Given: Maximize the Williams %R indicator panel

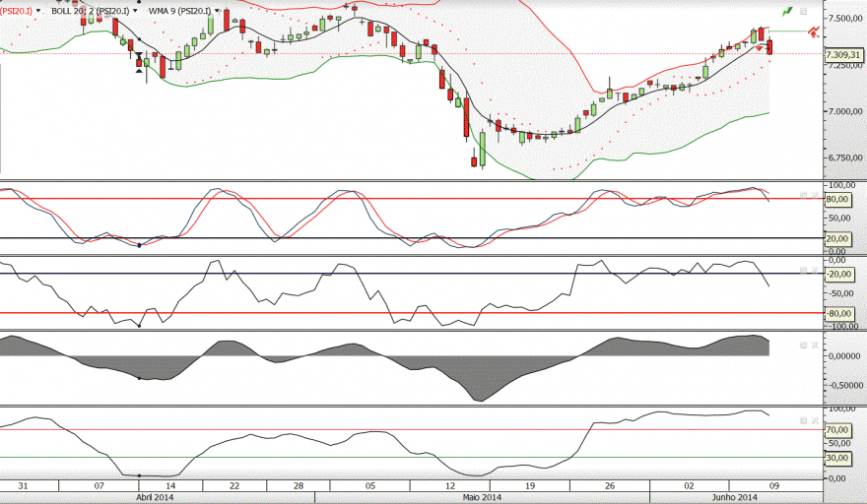Looking at the screenshot, I should (x=803, y=271).
